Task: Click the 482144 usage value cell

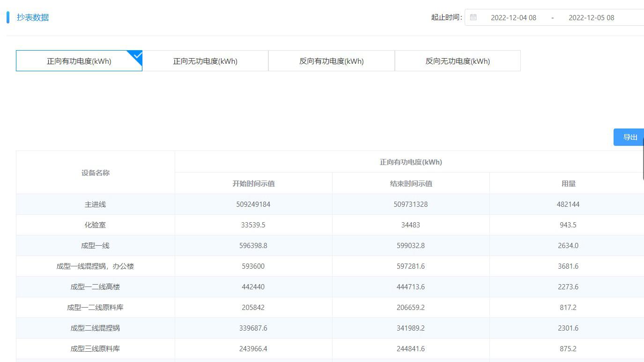Action: tap(568, 204)
